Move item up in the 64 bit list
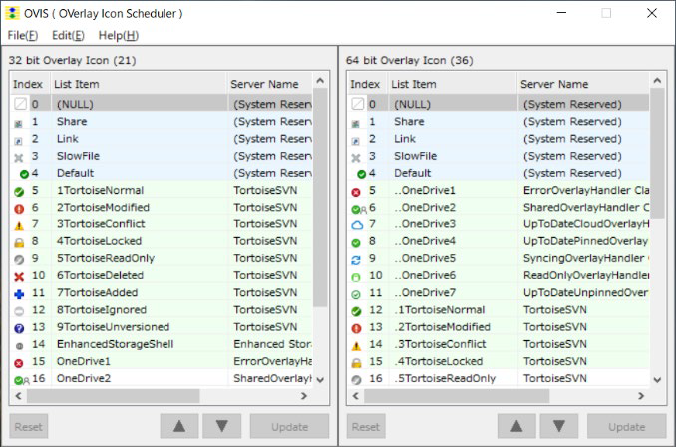Screen dimensions: 676x447 pos(516,426)
